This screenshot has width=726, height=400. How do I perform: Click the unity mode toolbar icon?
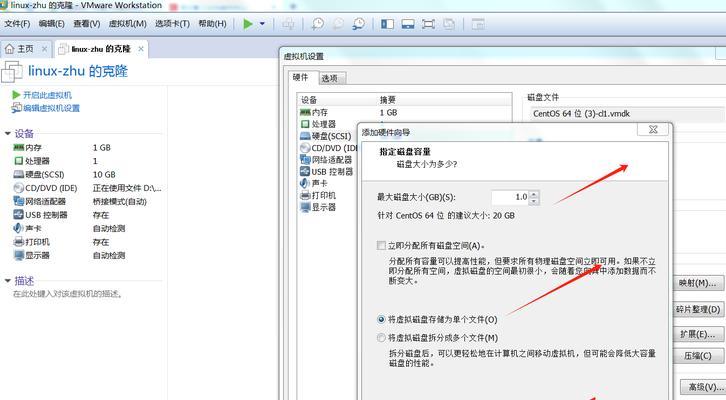(x=449, y=24)
